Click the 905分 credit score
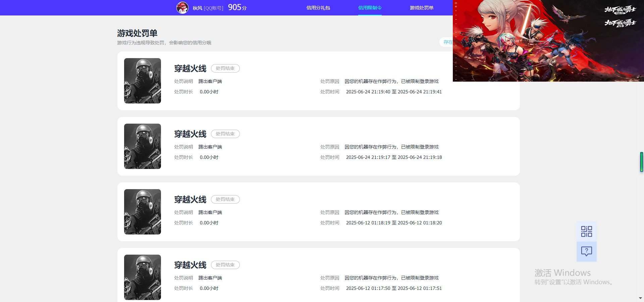The image size is (644, 302). 237,7
